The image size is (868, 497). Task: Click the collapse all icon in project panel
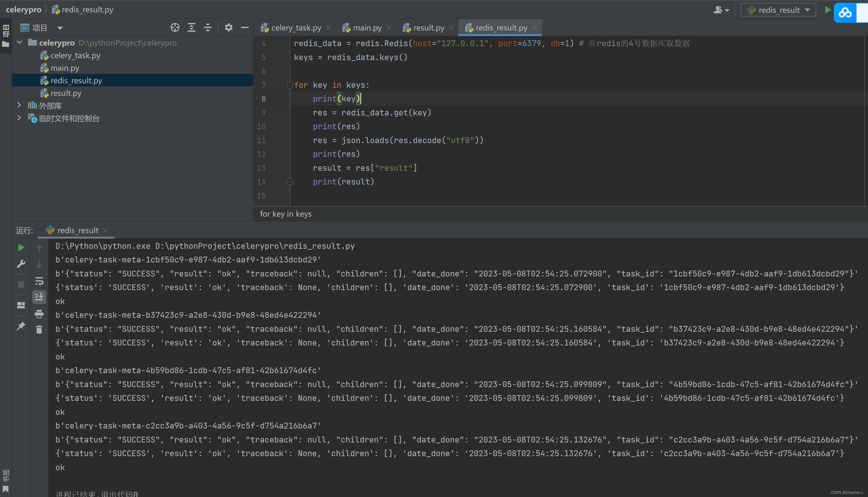207,28
